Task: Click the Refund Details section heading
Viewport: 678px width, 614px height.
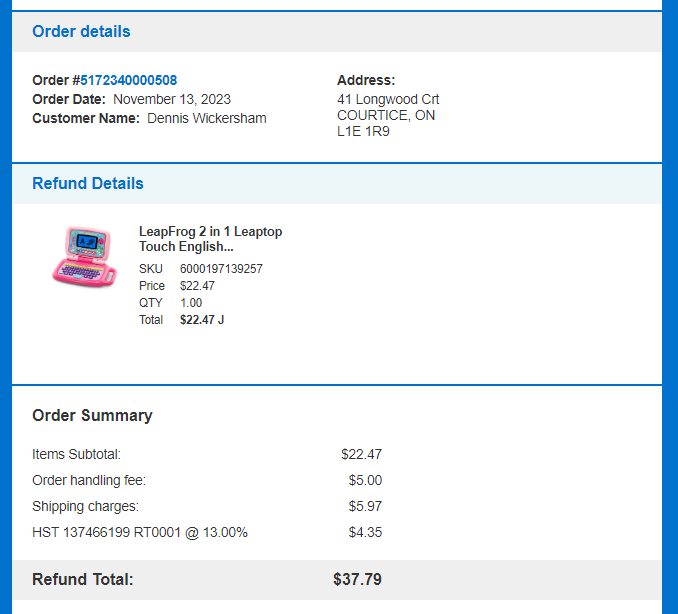Action: (88, 183)
